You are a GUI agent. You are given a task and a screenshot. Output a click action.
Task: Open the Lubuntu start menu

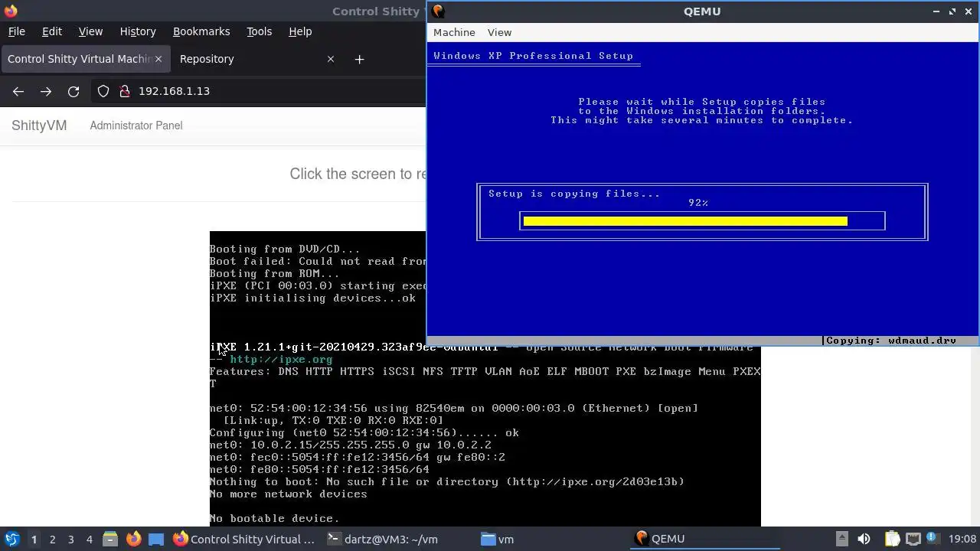pyautogui.click(x=12, y=539)
